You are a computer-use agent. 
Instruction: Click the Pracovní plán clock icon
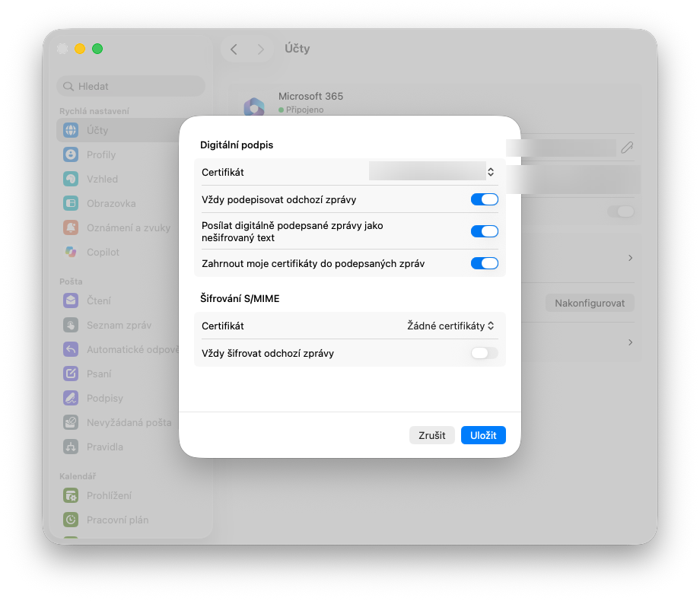pyautogui.click(x=71, y=520)
